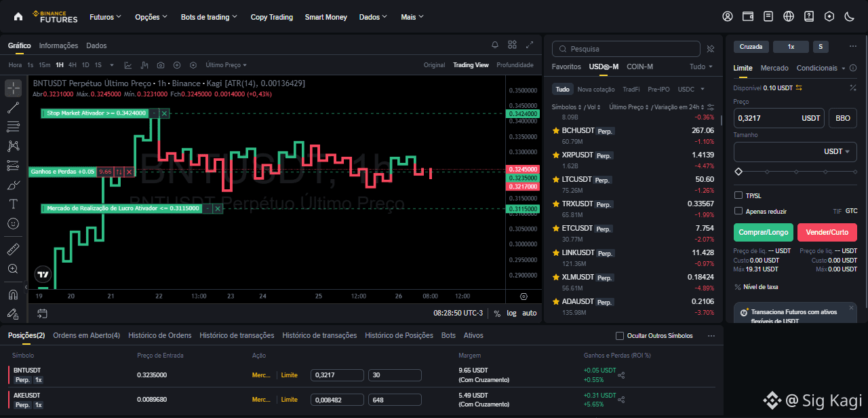Open Histórico de Ordens tab
The height and width of the screenshot is (418, 868).
pyautogui.click(x=160, y=335)
